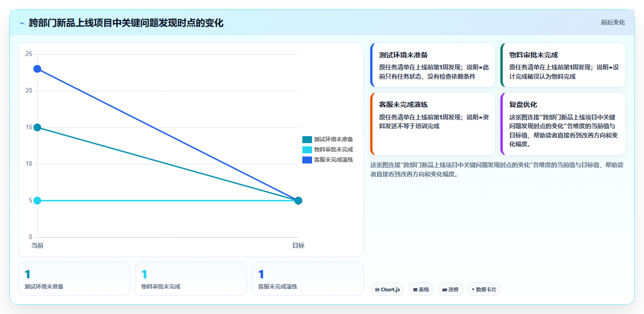Click the stat card labeled 测试环境未准备
This screenshot has width=644, height=314.
click(x=74, y=279)
